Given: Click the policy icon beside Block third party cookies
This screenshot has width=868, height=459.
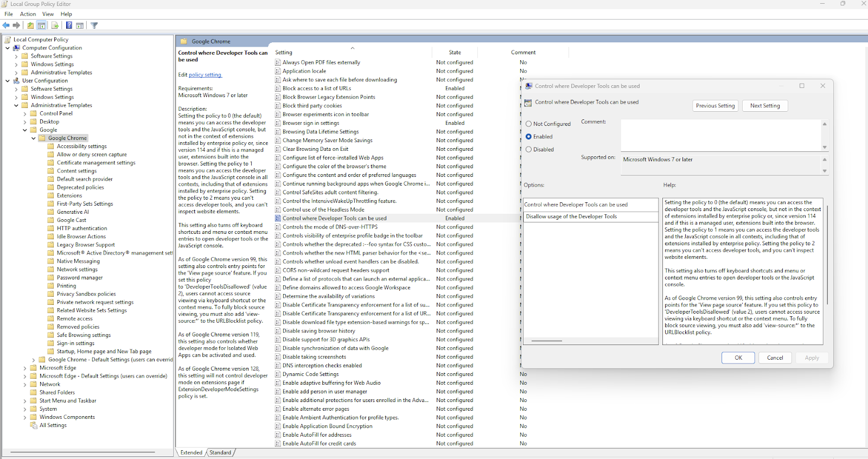Looking at the screenshot, I should pos(278,106).
